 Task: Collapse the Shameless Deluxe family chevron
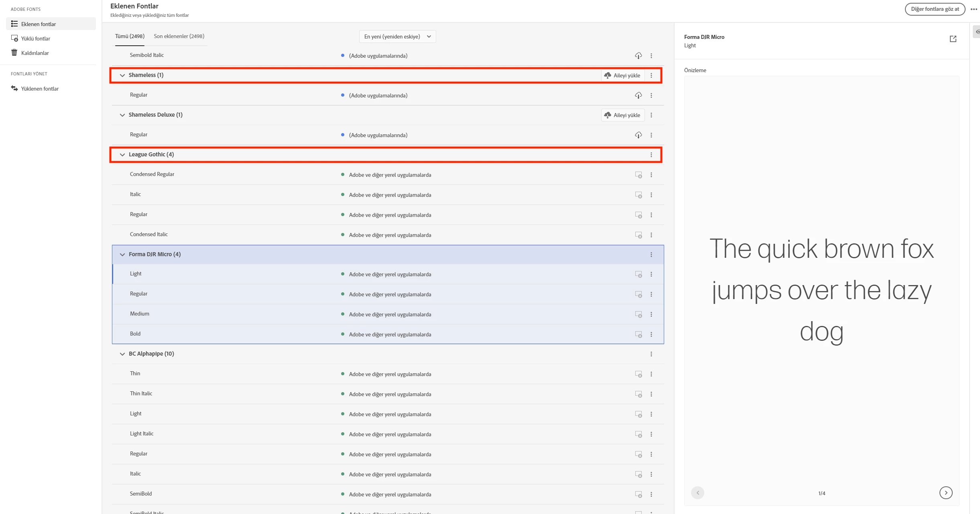coord(122,115)
